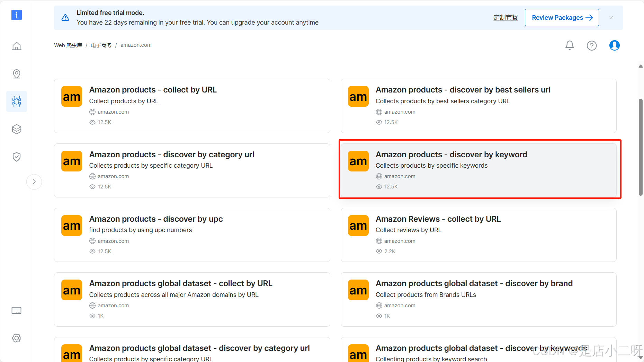The width and height of the screenshot is (644, 362).
Task: Click 12.5K count in best sellers url card
Action: (391, 122)
